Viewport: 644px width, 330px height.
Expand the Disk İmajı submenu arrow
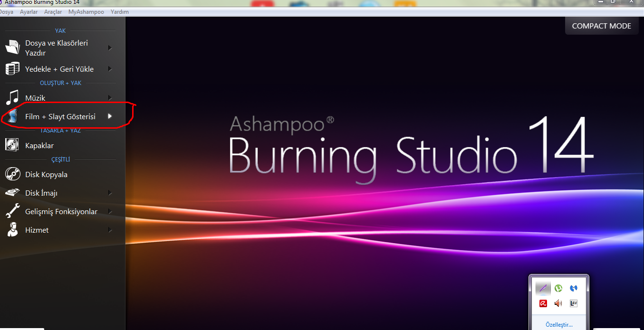[x=110, y=193]
